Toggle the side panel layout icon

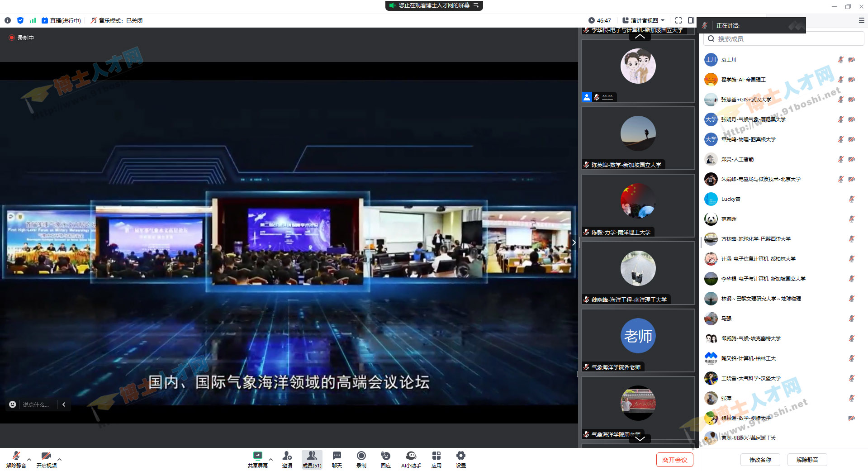691,20
